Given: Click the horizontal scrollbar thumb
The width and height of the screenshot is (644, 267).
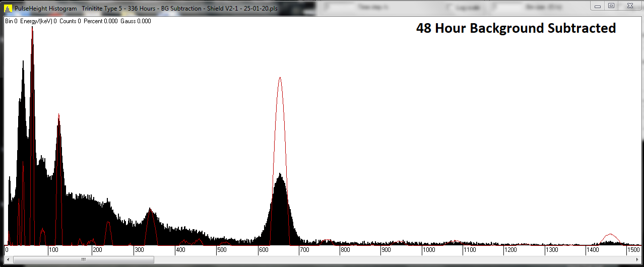Looking at the screenshot, I should [x=84, y=260].
